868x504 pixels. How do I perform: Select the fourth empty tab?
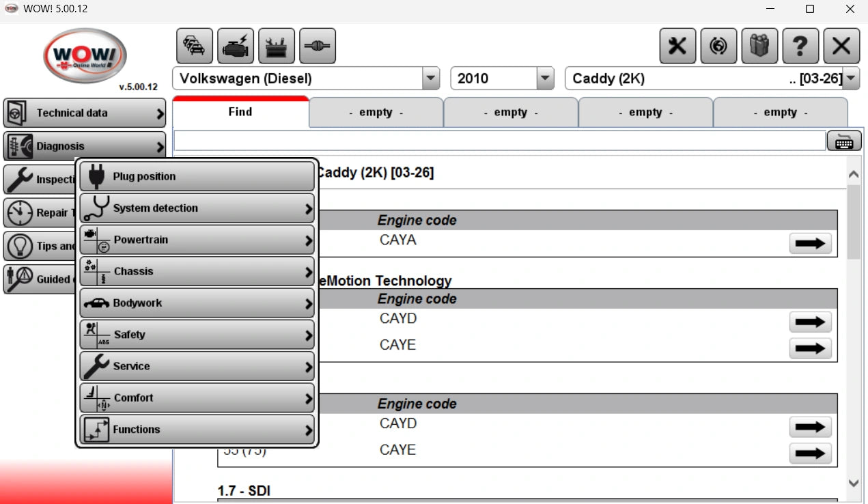(781, 113)
